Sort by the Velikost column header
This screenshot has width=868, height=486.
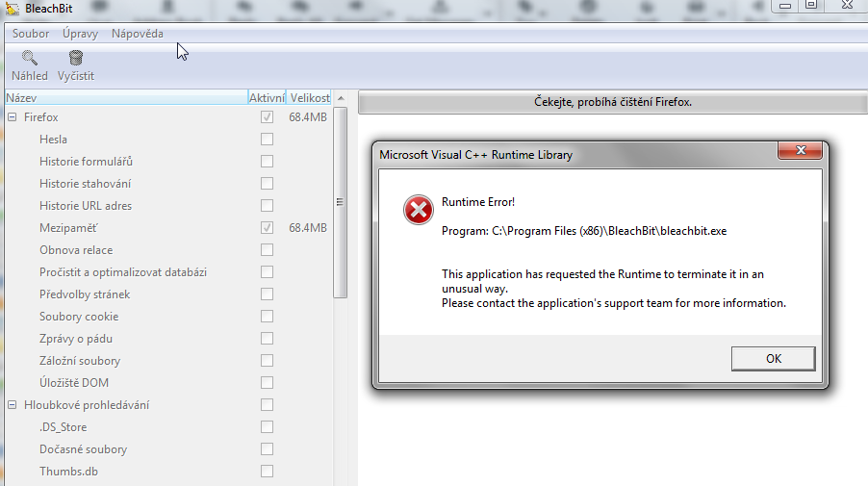pyautogui.click(x=310, y=98)
